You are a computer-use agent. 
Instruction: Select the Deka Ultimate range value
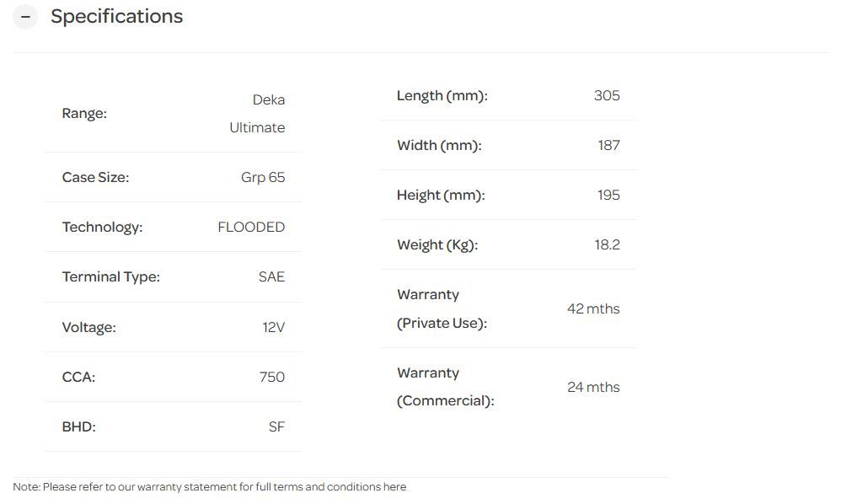257,114
